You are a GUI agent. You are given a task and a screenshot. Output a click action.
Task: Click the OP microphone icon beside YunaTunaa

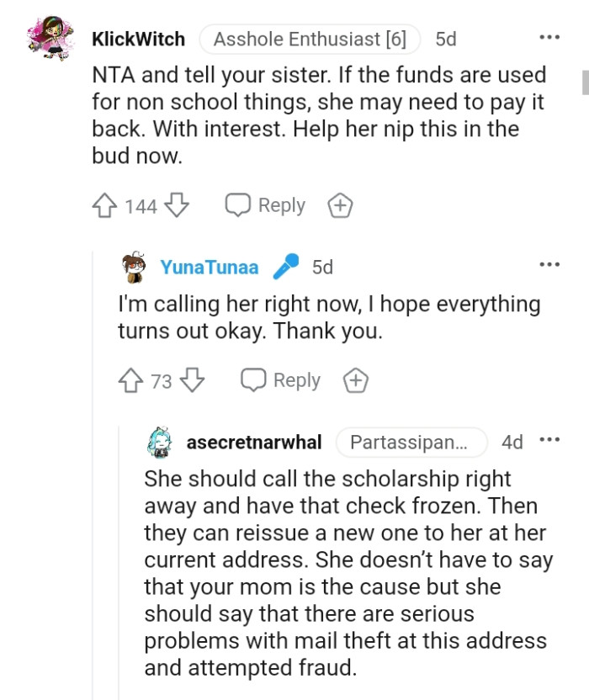coord(286,264)
